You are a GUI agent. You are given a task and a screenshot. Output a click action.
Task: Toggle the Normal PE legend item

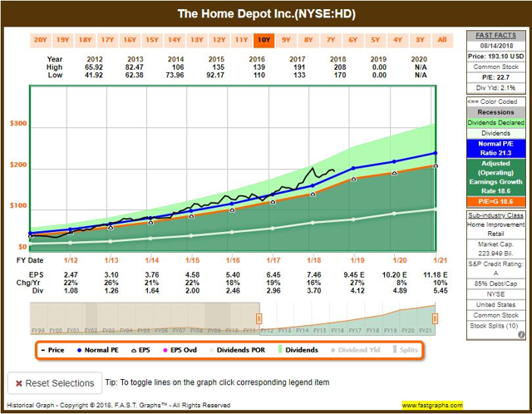tap(98, 350)
